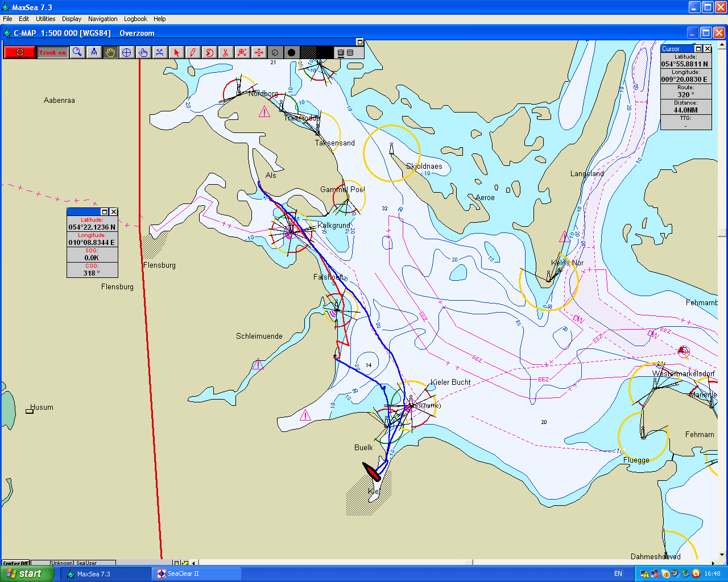Select the red scissors cut tool

coord(226,52)
